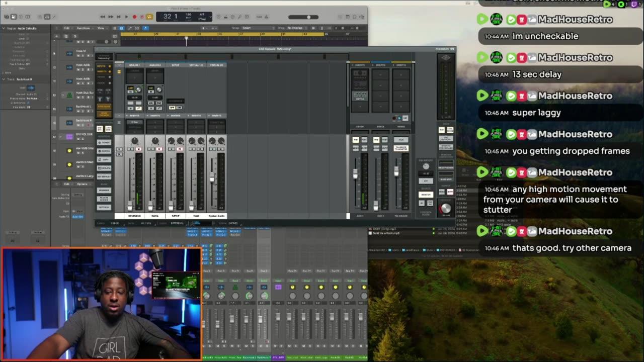Solo the purple EFX channel strip in Logic mixer
Screen dimensions: 644x362
(282, 346)
